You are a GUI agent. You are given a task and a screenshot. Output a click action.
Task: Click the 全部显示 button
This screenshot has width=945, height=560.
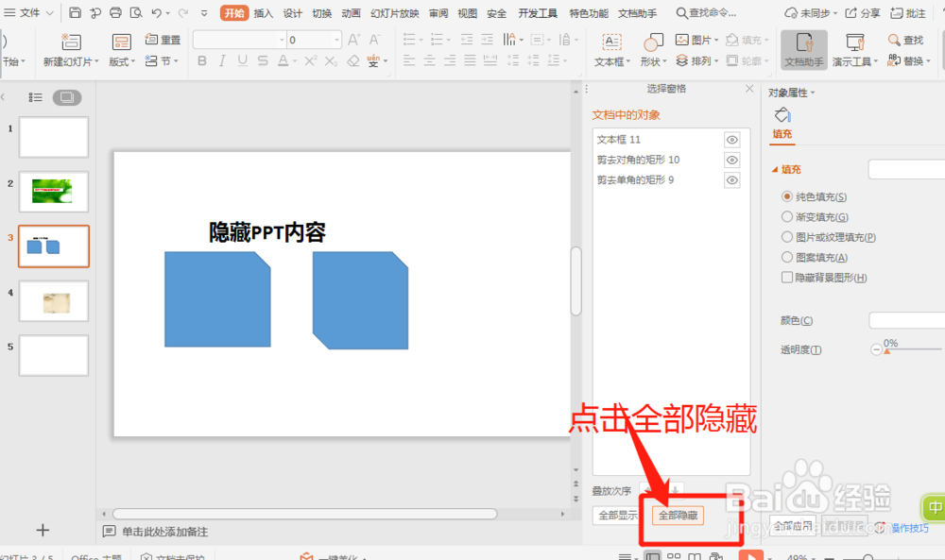point(618,516)
